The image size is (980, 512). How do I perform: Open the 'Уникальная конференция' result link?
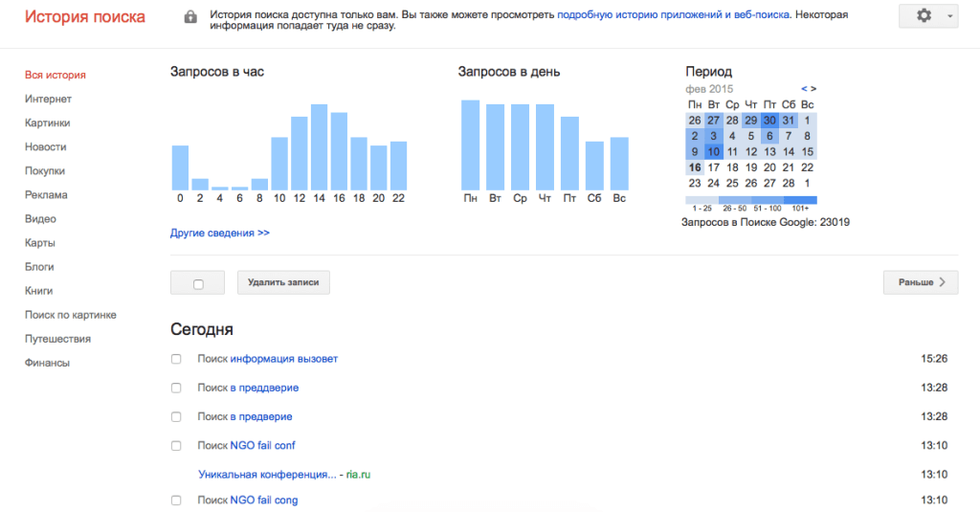[267, 474]
